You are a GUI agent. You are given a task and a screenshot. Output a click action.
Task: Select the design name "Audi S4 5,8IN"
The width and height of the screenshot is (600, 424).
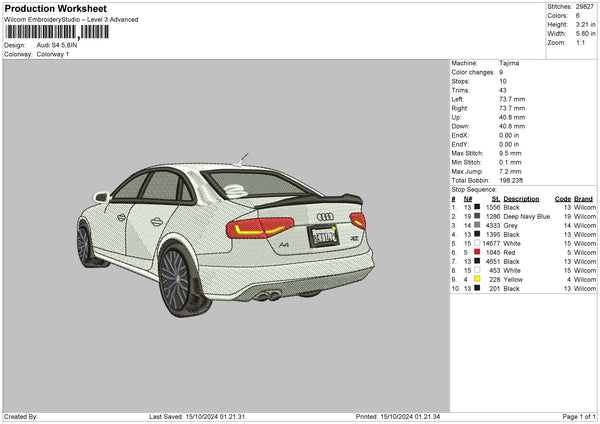pos(57,45)
